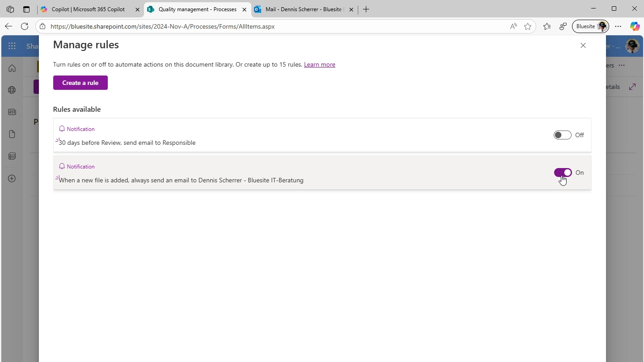
Task: Open Read aloud in address bar
Action: tap(513, 26)
